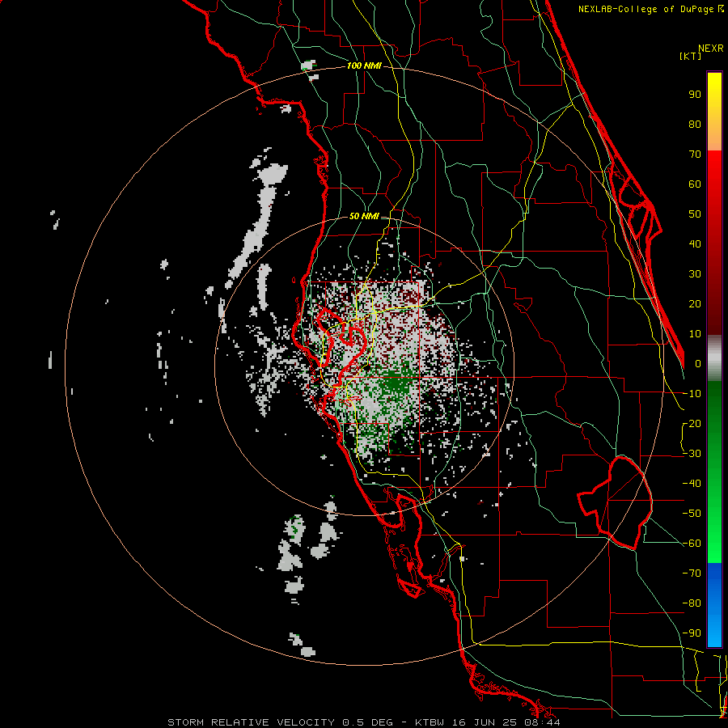
Task: Click the -90 value on the velocity scale
Action: pos(692,633)
